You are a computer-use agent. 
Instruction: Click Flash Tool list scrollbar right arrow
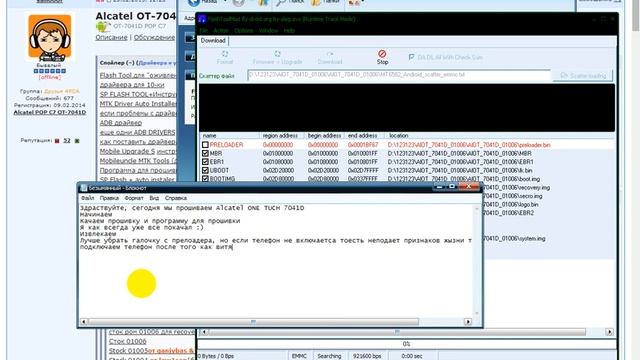pyautogui.click(x=609, y=332)
